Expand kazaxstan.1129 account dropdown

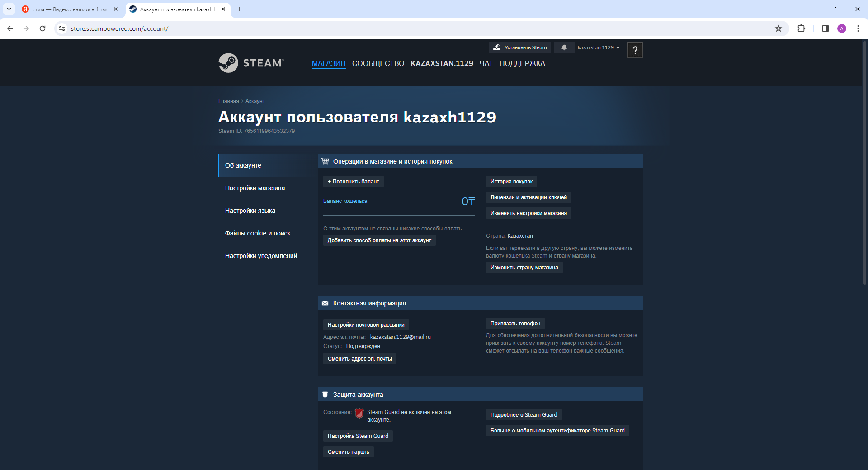point(599,47)
